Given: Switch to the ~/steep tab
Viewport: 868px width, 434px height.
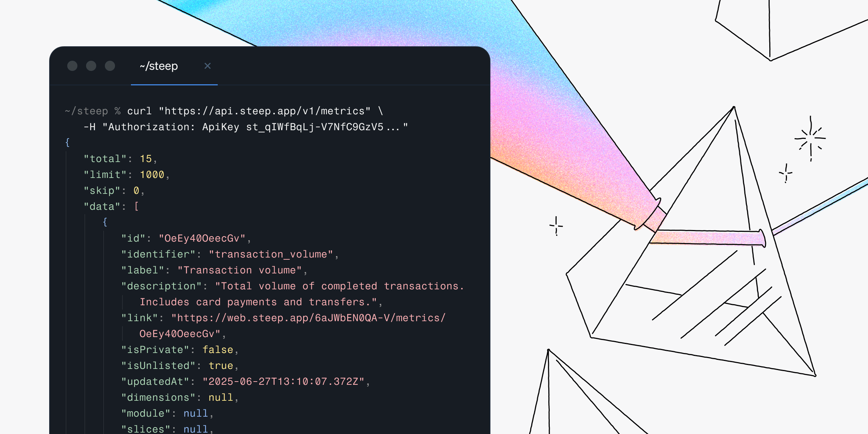Looking at the screenshot, I should click(159, 66).
